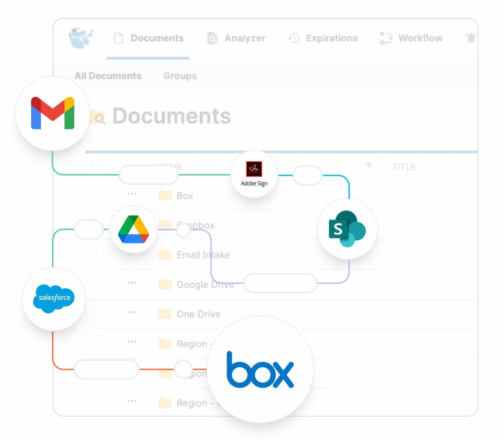Click the All Documents link
Viewport: 504px width, 440px height.
(x=108, y=76)
